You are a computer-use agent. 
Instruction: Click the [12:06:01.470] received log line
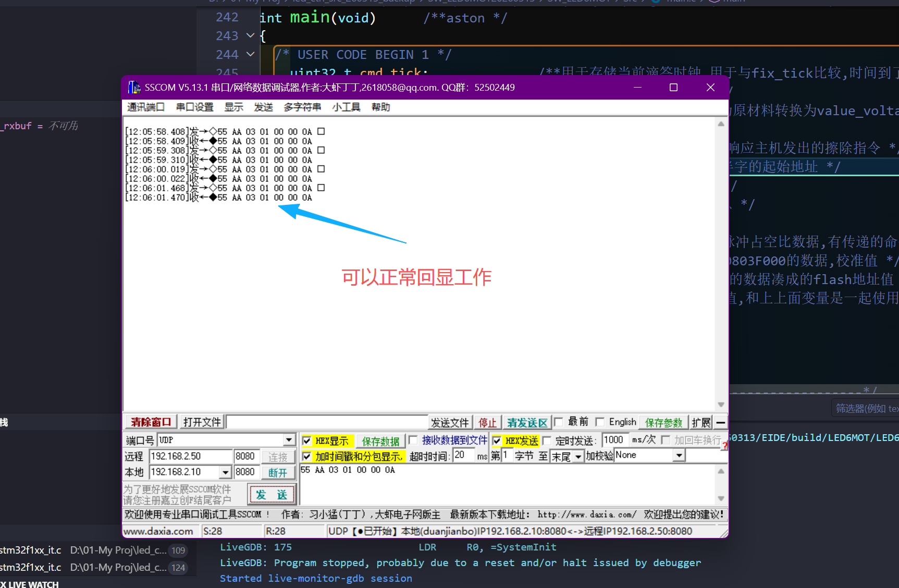click(219, 198)
